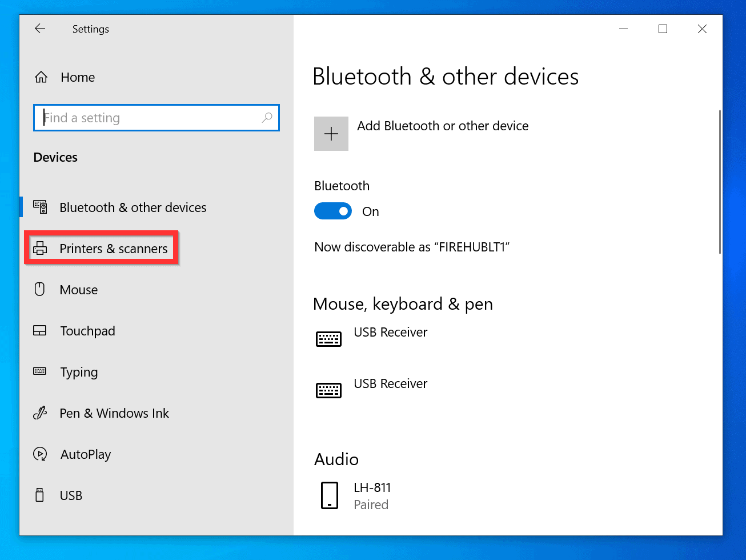Select the Touchpad icon
Viewport: 746px width, 560px height.
pyautogui.click(x=39, y=330)
